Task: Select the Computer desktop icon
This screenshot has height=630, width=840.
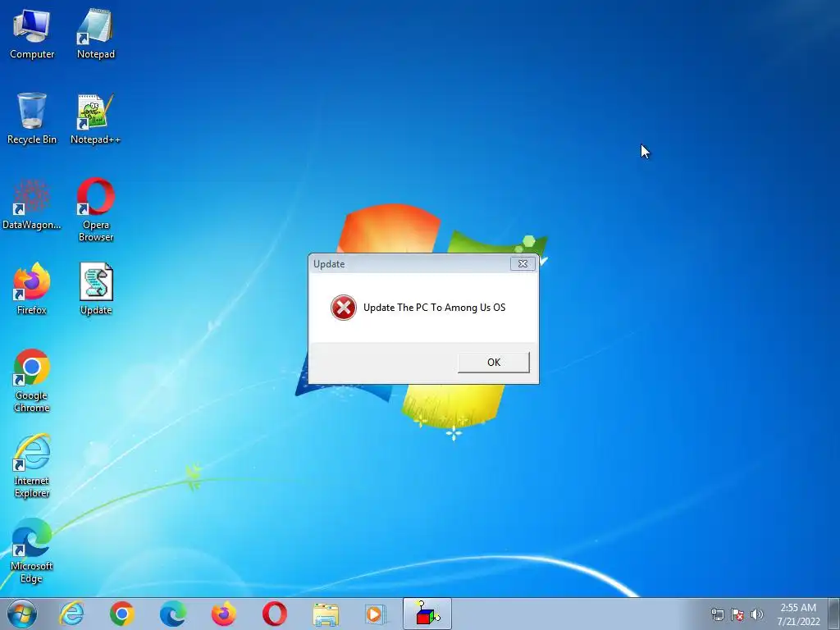Action: tap(32, 34)
